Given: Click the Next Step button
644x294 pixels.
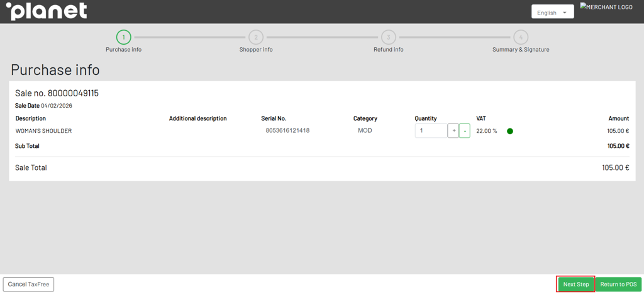Looking at the screenshot, I should (x=576, y=284).
